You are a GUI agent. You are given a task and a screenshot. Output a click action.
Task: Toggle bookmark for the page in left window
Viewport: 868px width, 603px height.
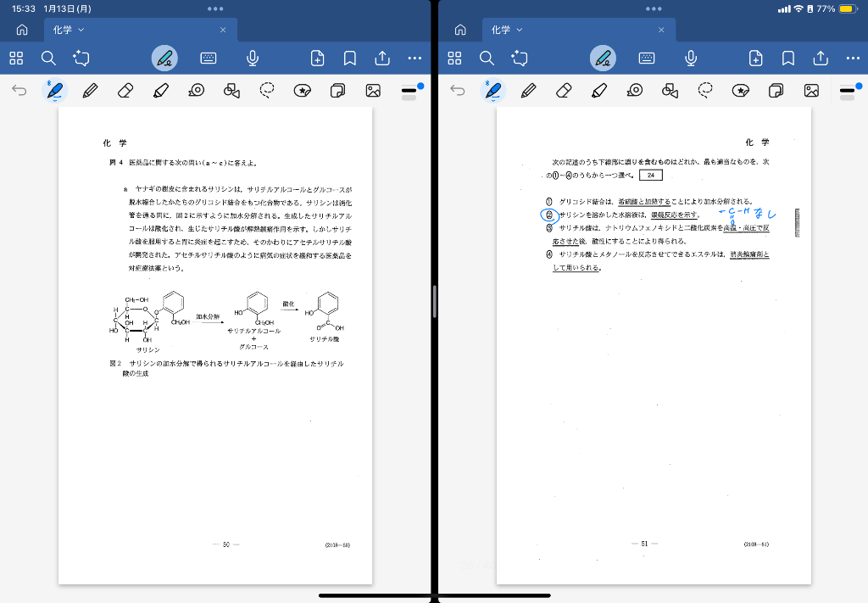point(349,58)
